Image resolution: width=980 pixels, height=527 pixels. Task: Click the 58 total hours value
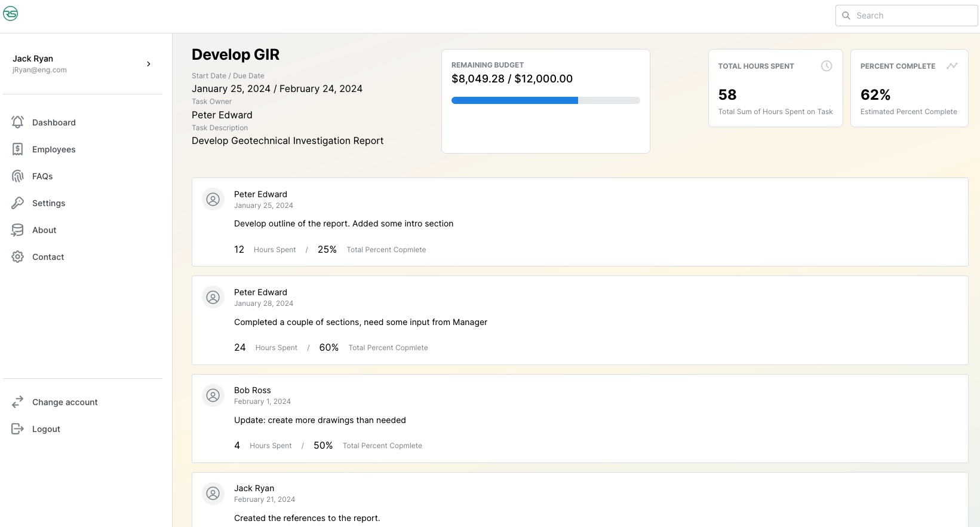pyautogui.click(x=727, y=94)
